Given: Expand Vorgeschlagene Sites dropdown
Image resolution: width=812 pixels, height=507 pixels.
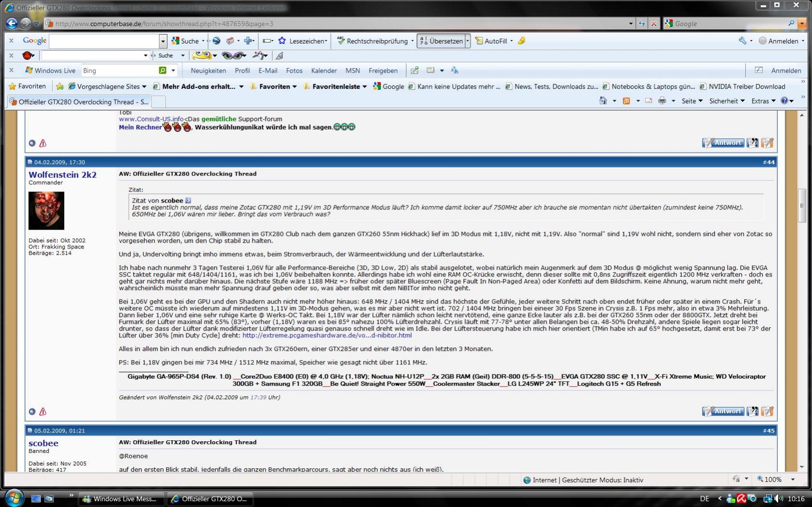Looking at the screenshot, I should [x=144, y=87].
